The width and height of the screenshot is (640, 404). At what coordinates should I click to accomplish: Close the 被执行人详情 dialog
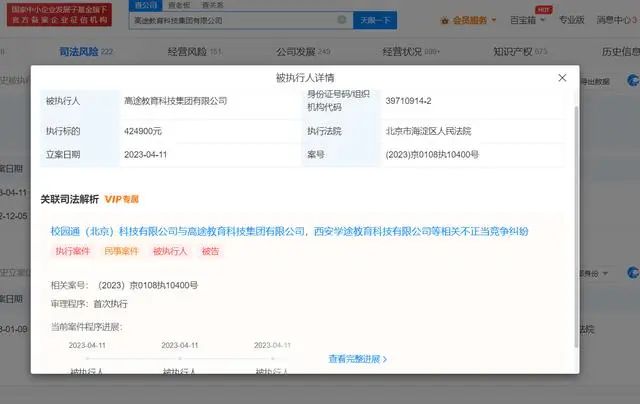tap(562, 78)
